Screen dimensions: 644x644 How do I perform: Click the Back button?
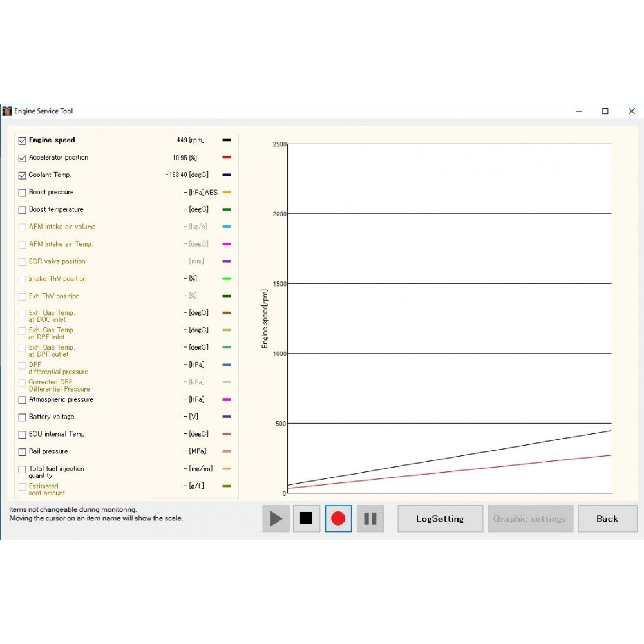(607, 518)
